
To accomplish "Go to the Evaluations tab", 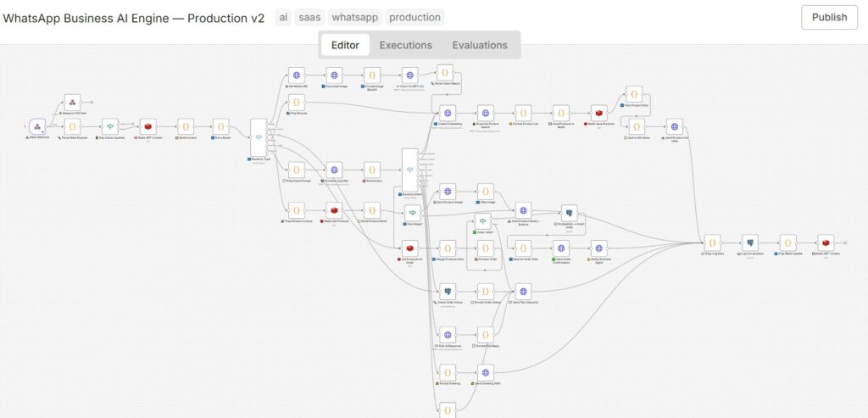I will click(480, 45).
